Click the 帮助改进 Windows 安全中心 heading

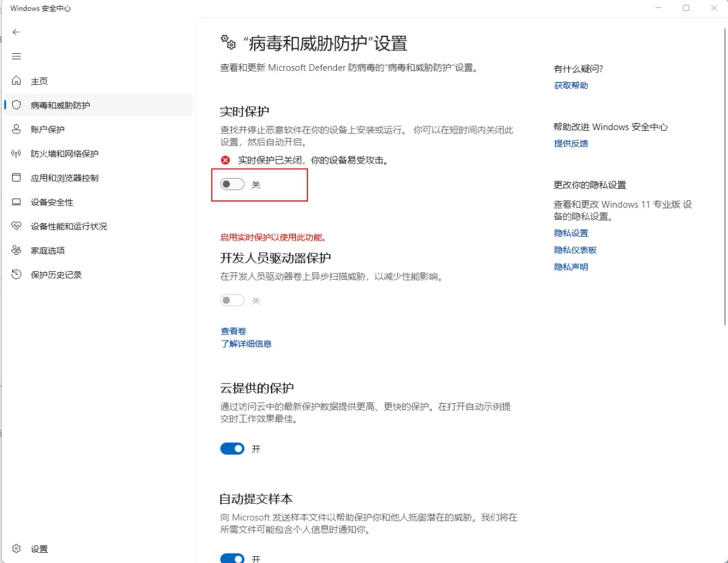tap(610, 127)
